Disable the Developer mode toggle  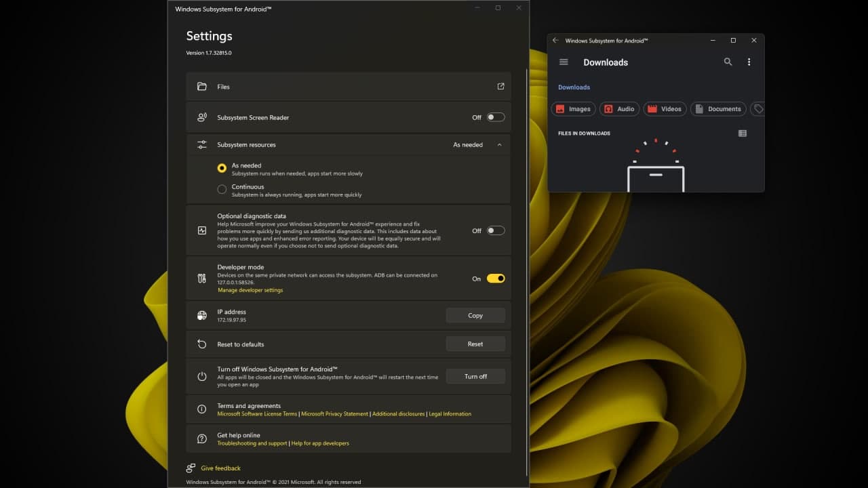(496, 278)
